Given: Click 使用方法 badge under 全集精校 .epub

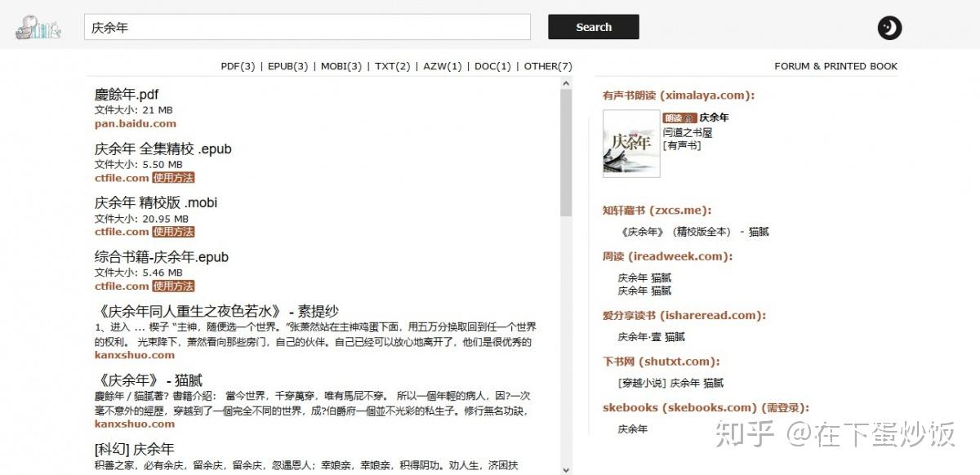Looking at the screenshot, I should click(x=173, y=177).
